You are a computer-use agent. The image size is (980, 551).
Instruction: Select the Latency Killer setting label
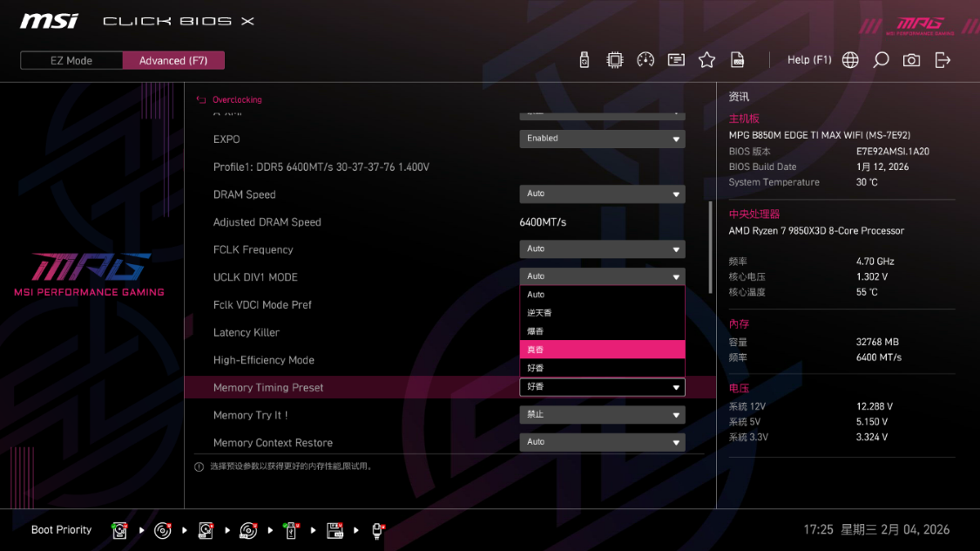click(247, 333)
